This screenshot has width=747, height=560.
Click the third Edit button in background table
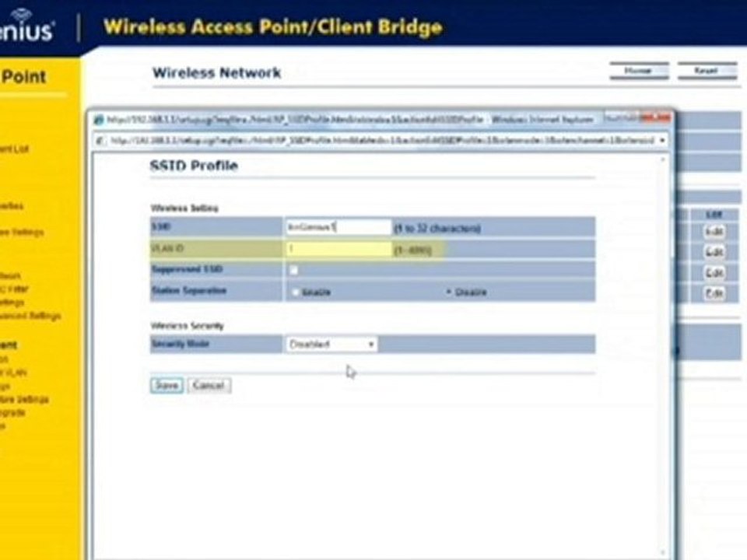pos(714,273)
